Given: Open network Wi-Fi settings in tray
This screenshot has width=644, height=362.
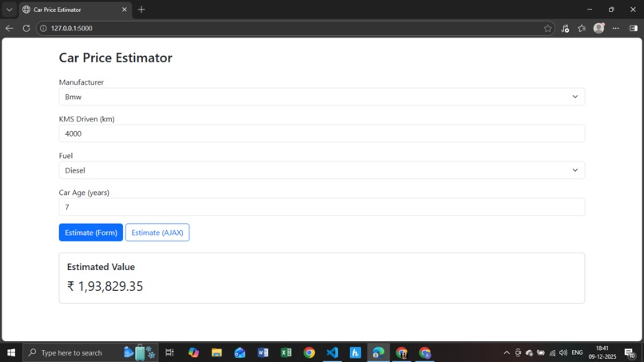Looking at the screenshot, I should point(552,352).
